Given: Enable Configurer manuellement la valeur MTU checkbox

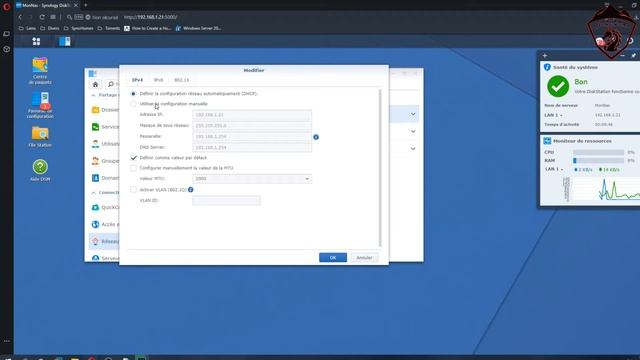Looking at the screenshot, I should [133, 168].
